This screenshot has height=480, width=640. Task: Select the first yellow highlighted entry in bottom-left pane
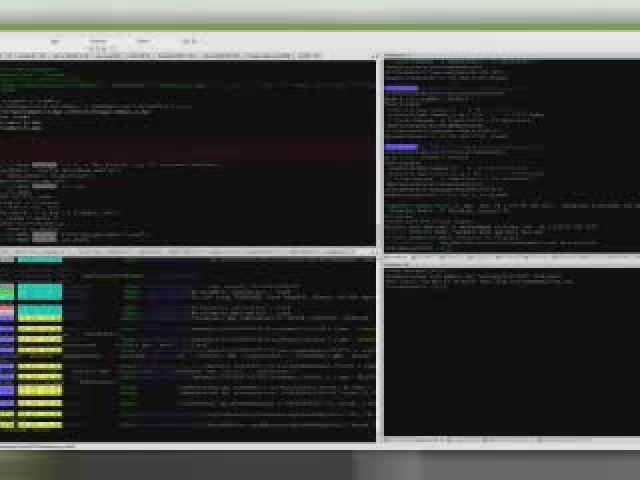click(x=40, y=327)
